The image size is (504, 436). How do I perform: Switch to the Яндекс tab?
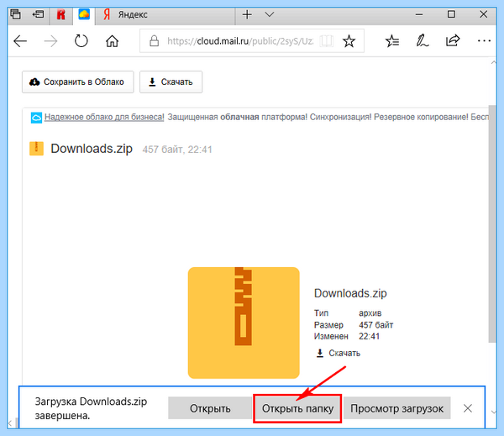click(x=165, y=15)
